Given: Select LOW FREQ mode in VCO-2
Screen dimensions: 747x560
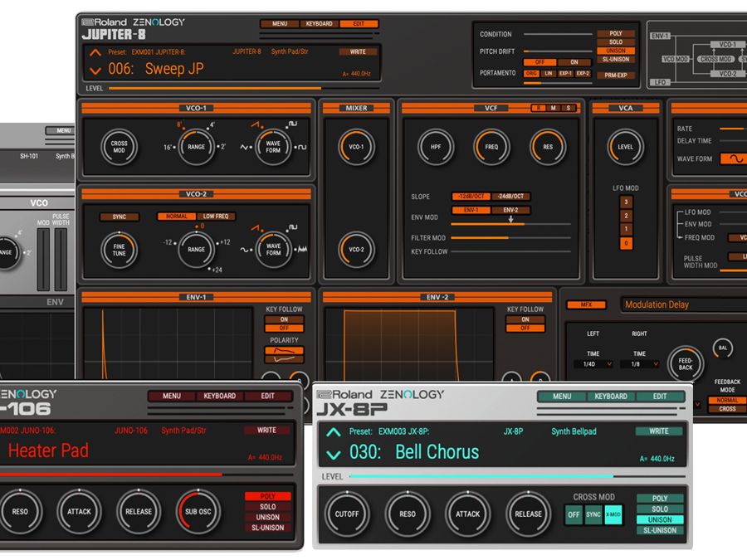Looking at the screenshot, I should pos(216,217).
